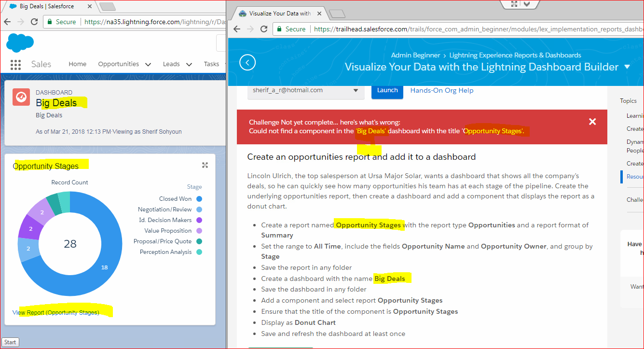Open a new tab in the Trailhead window
Viewport: 644px width, 349px height.
pyautogui.click(x=337, y=14)
